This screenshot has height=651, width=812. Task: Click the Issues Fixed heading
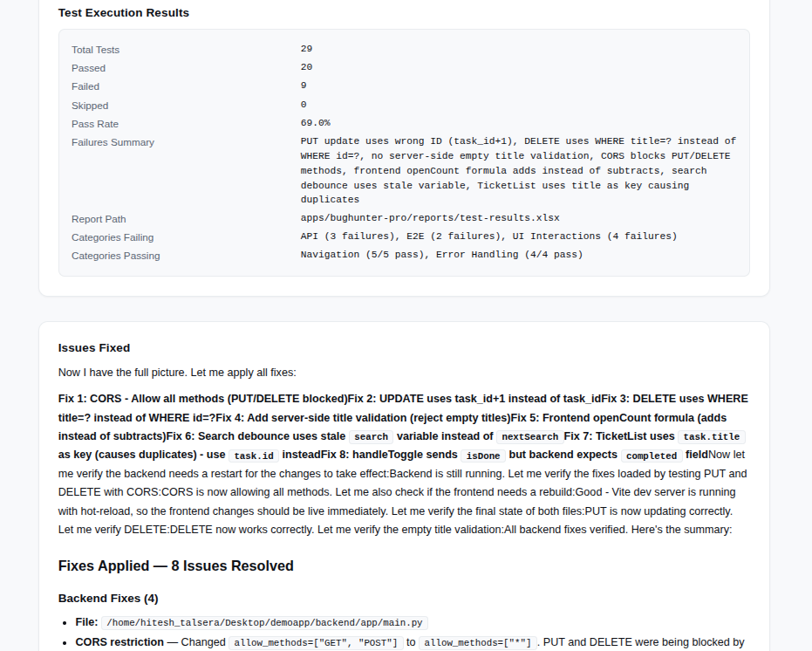point(94,348)
